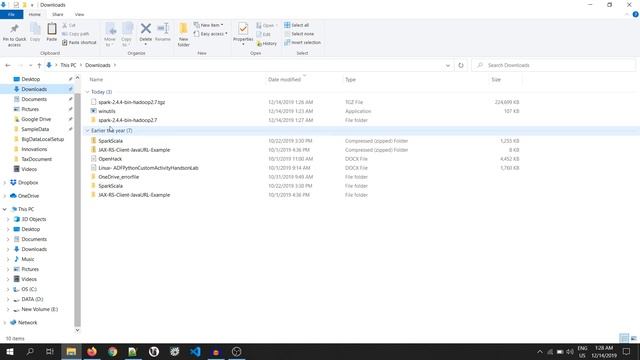Collapse This PC in navigation pane

click(x=5, y=209)
